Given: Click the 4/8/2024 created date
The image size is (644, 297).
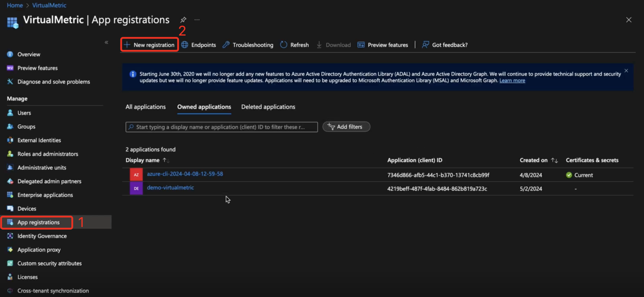Looking at the screenshot, I should coord(531,175).
